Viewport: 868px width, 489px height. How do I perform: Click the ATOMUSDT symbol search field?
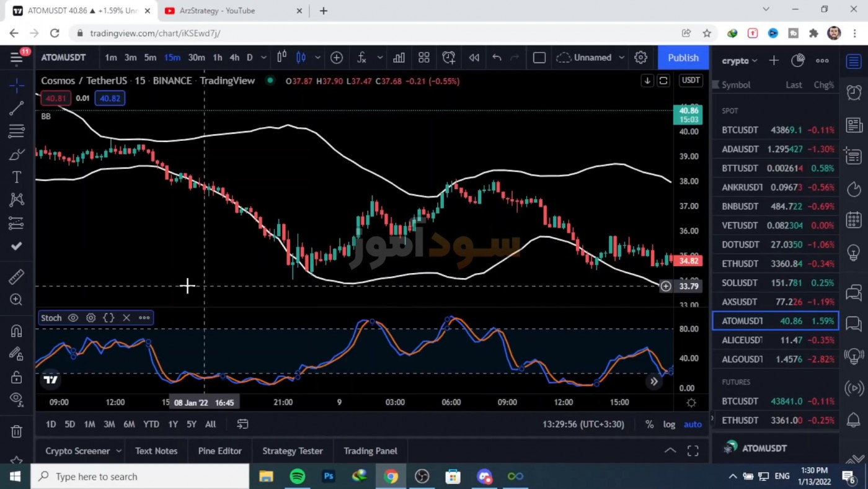(x=64, y=58)
